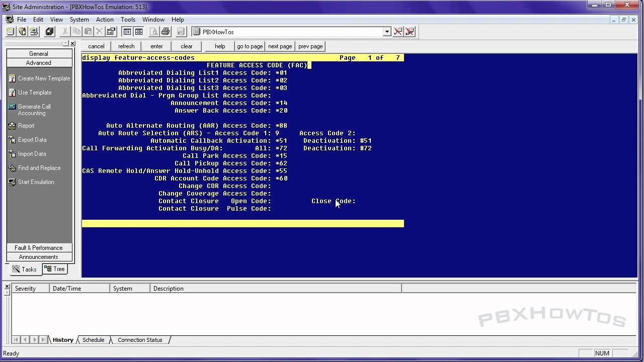Viewport: 644px width, 362px height.
Task: Click the rightmost red disconnect icon
Action: 410,32
